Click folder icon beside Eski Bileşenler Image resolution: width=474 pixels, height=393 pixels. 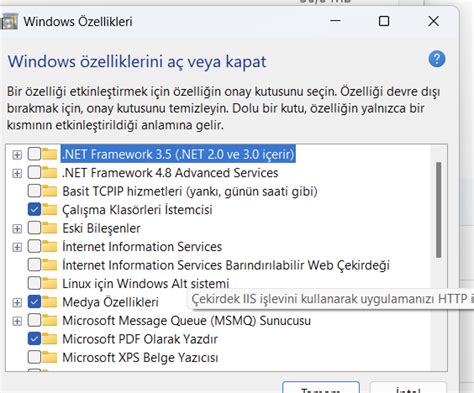pos(50,228)
